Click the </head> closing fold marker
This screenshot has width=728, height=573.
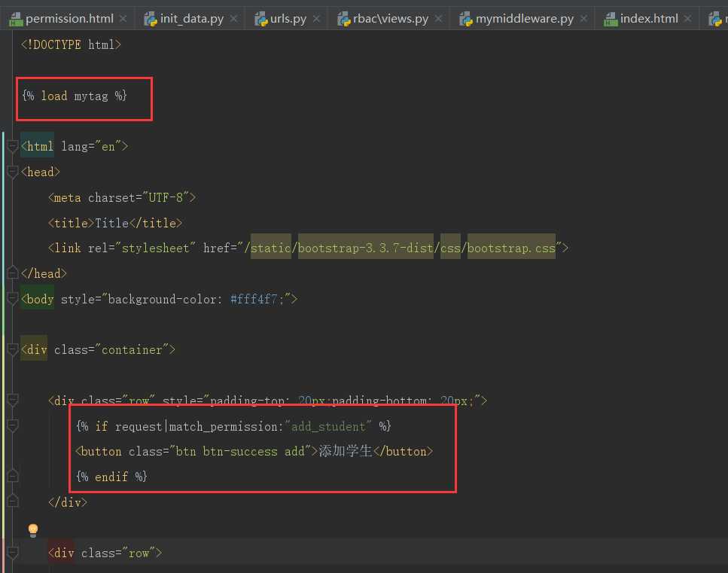13,273
